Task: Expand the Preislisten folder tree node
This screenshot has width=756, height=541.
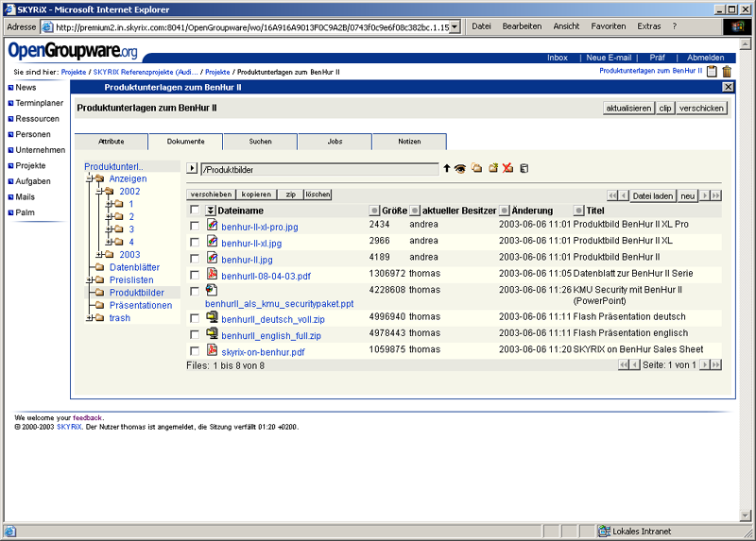Action: click(89, 279)
